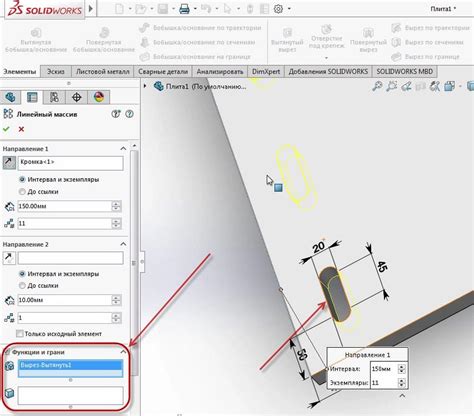The image size is (474, 416).
Task: Click the Open file icon
Action: [x=141, y=9]
